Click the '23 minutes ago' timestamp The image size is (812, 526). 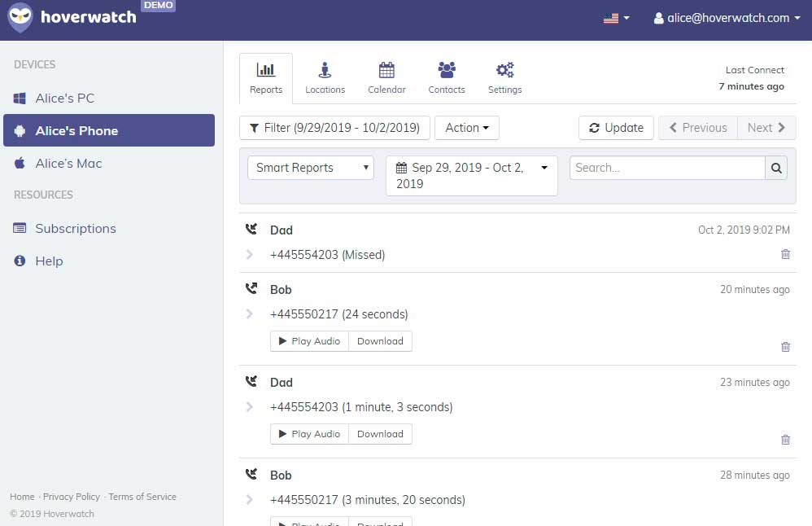pyautogui.click(x=755, y=383)
